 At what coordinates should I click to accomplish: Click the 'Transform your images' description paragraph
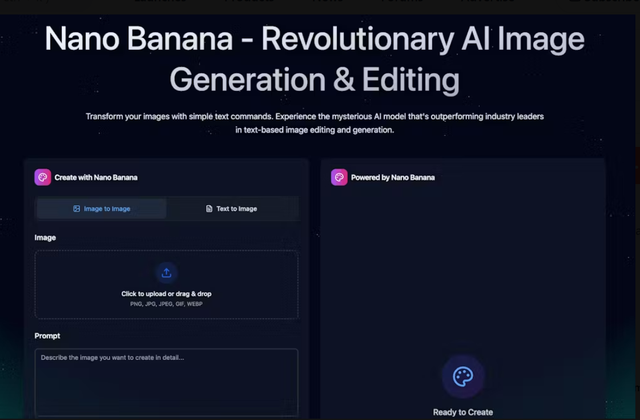point(314,123)
